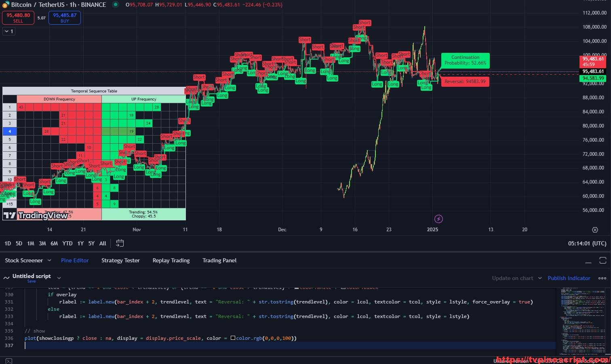
Task: Click the green market status dot
Action: [116, 5]
